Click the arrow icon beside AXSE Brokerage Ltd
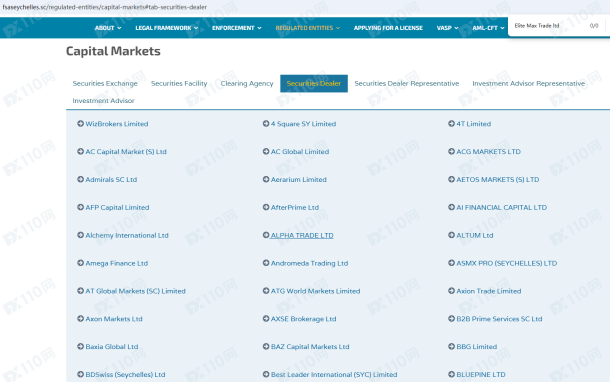Viewport: 610px width, 382px height. coord(266,319)
